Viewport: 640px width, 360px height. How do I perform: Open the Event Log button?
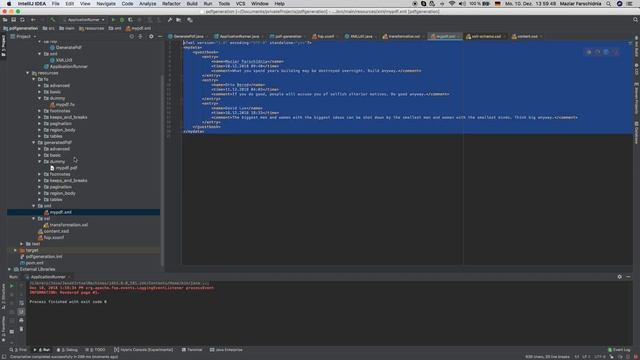tap(619, 350)
